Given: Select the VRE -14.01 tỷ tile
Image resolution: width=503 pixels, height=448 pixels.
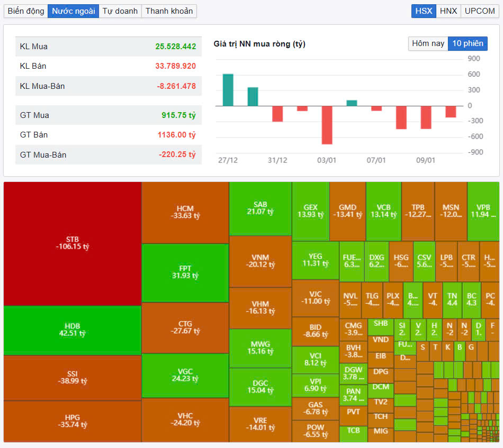Looking at the screenshot, I should point(260,425).
